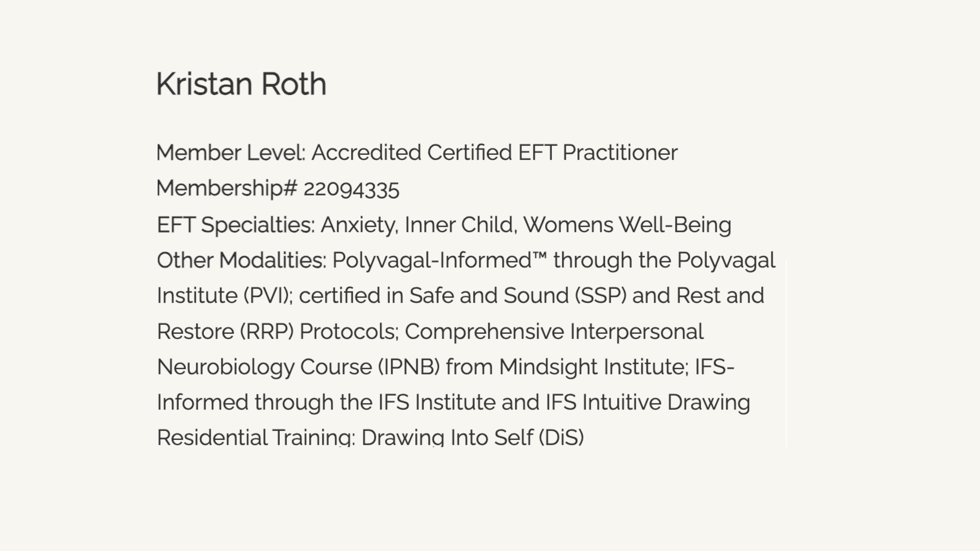Click the membership number 22094335
The height and width of the screenshot is (551, 980).
pos(351,190)
